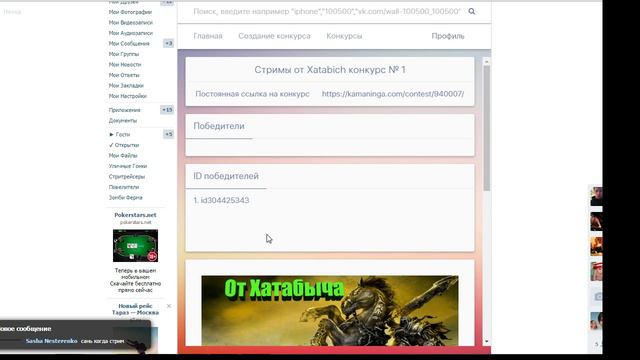Open Мои Фотографии in sidebar

point(130,12)
